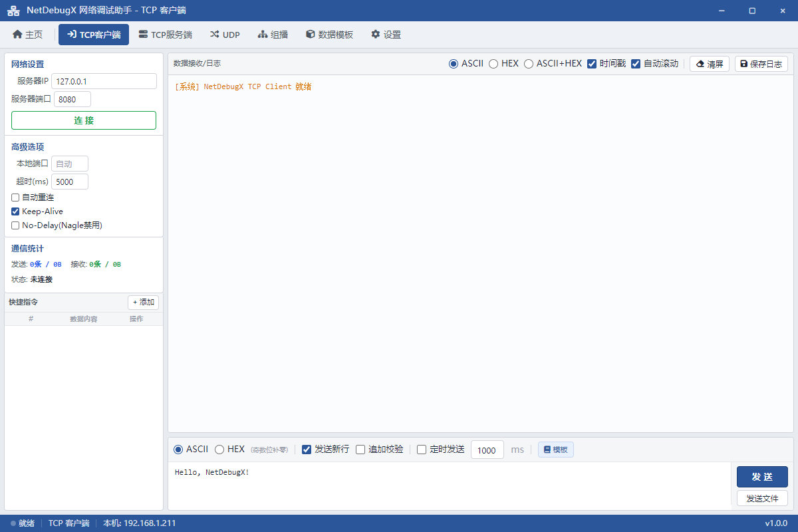Viewport: 798px width, 532px height.
Task: Click the green 连接 button
Action: pos(84,120)
